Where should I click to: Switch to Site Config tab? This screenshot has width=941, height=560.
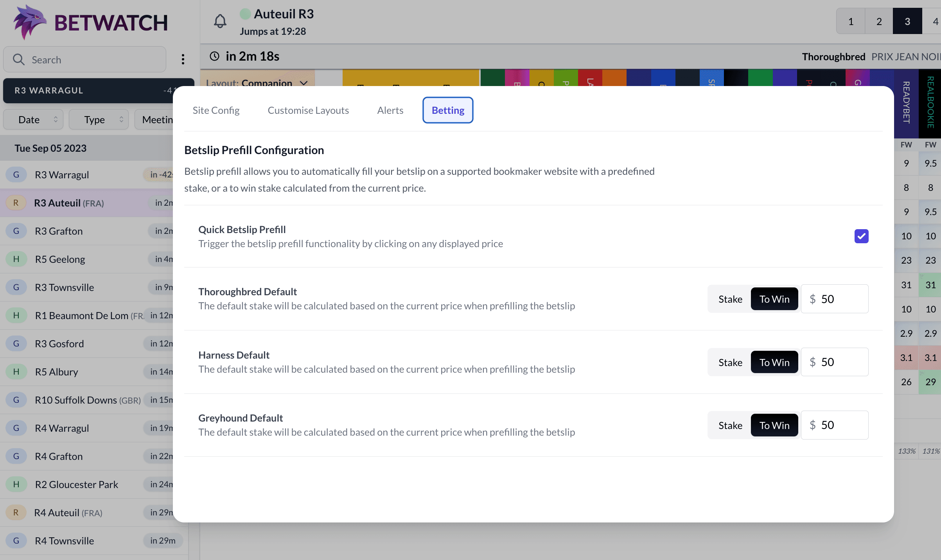tap(216, 110)
